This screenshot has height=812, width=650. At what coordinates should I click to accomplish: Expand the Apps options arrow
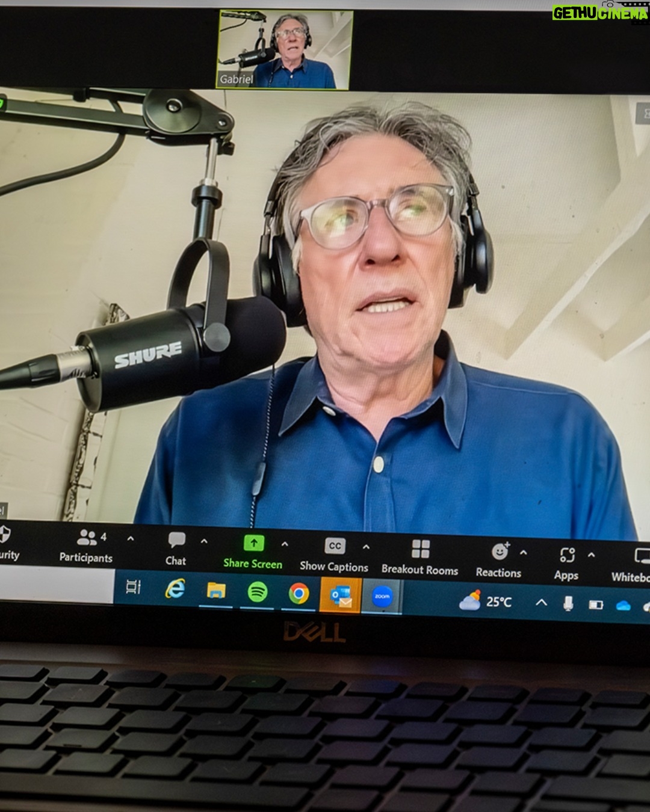click(592, 555)
